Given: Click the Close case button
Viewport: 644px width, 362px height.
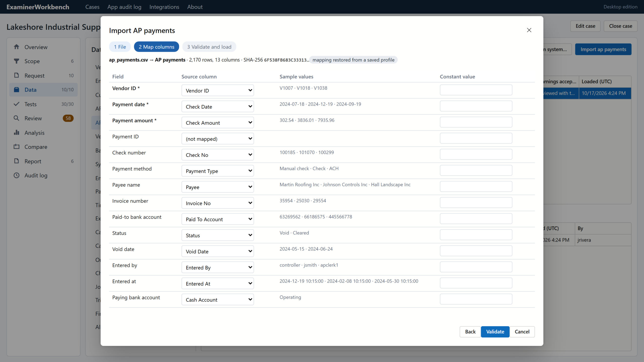Looking at the screenshot, I should pyautogui.click(x=621, y=26).
